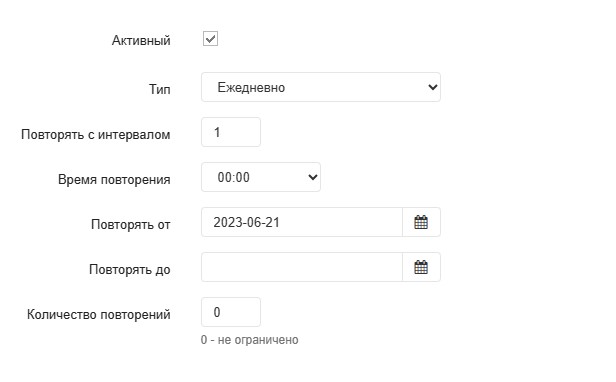
Task: Click the Тип label
Action: click(x=160, y=89)
